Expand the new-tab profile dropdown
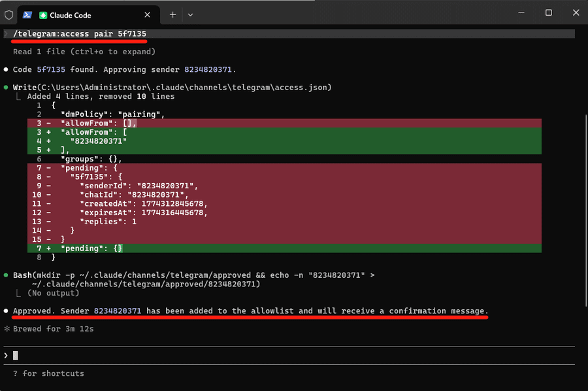 [191, 15]
